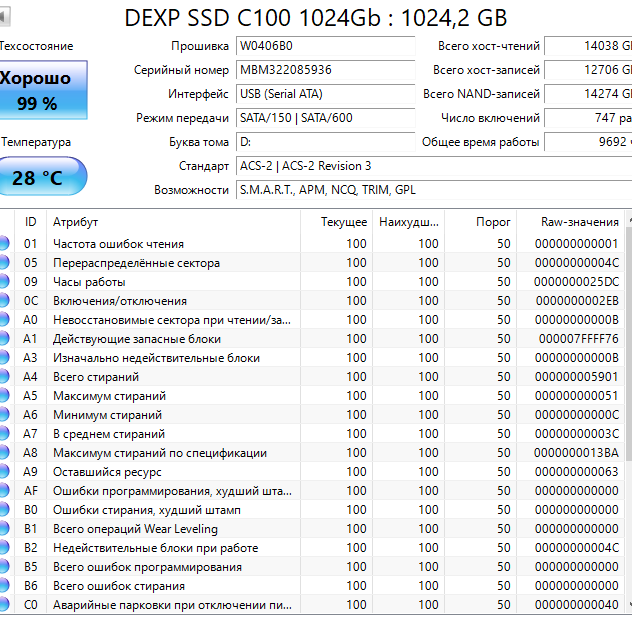Click the disk title DEXP SSD C100 1024Gb

(x=252, y=18)
